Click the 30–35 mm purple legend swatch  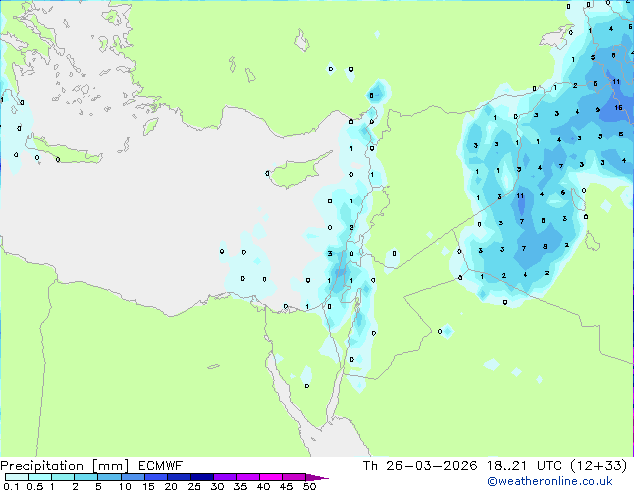224,477
